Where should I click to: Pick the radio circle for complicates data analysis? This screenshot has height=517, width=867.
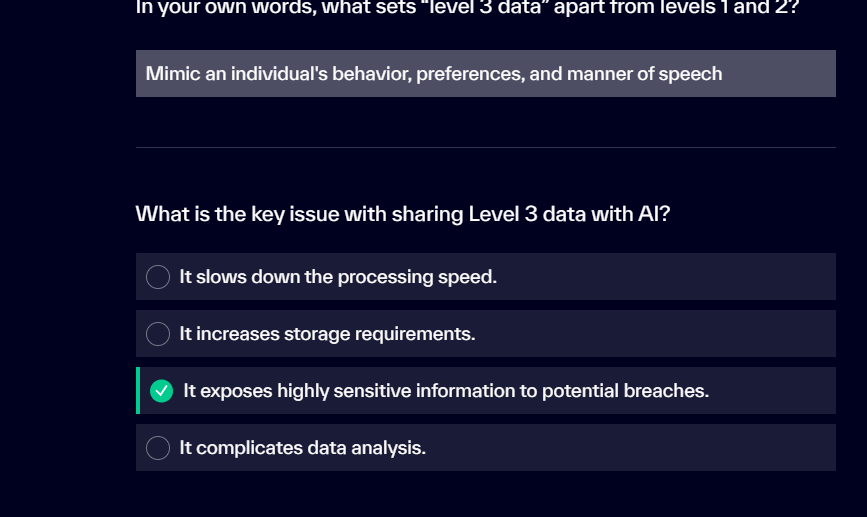pos(158,448)
